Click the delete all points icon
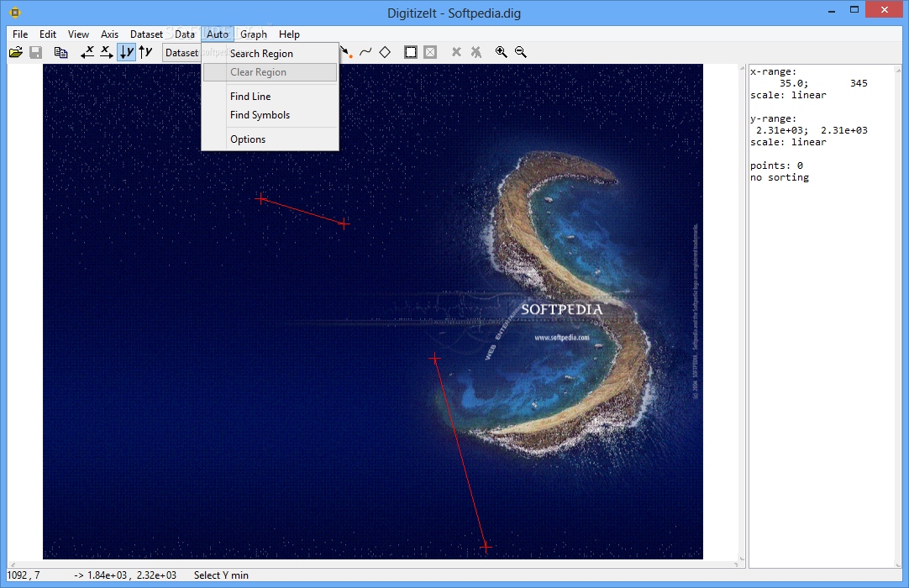The height and width of the screenshot is (588, 909). click(x=476, y=52)
